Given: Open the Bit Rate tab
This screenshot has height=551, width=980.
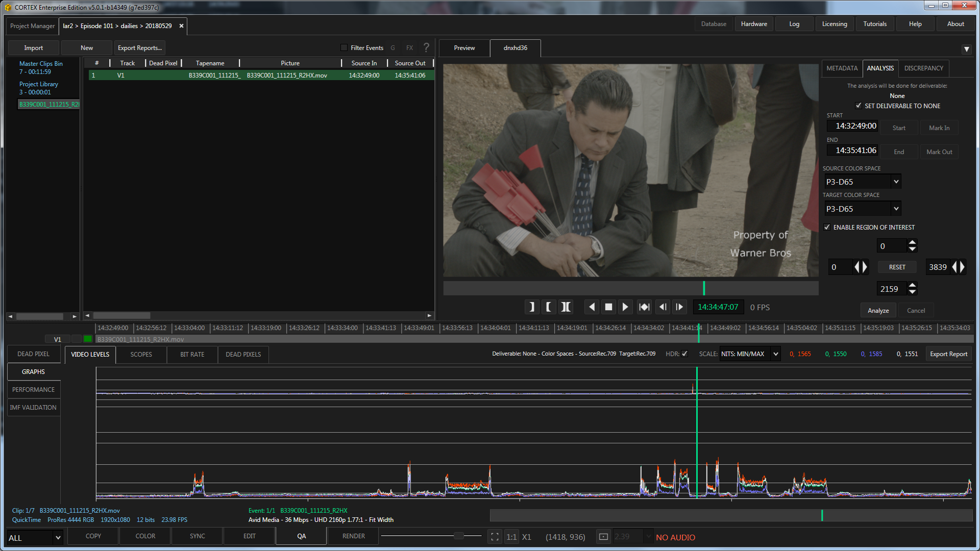Looking at the screenshot, I should (192, 354).
